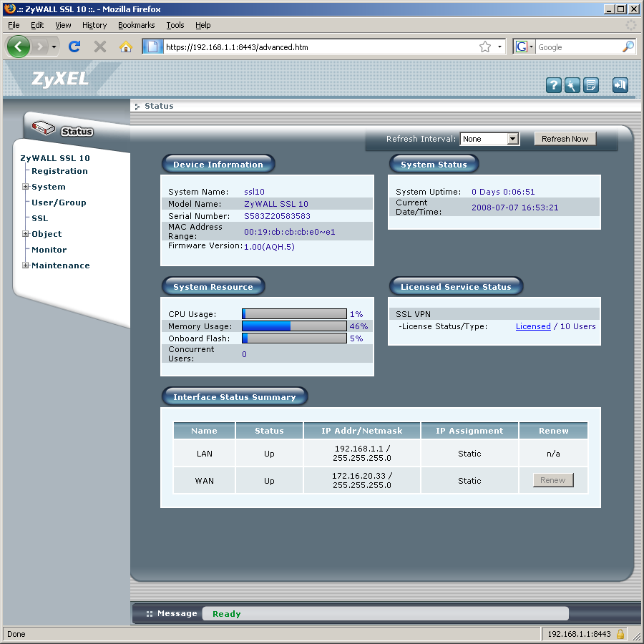
Task: Expand the Maintenance tree node
Action: tap(26, 265)
